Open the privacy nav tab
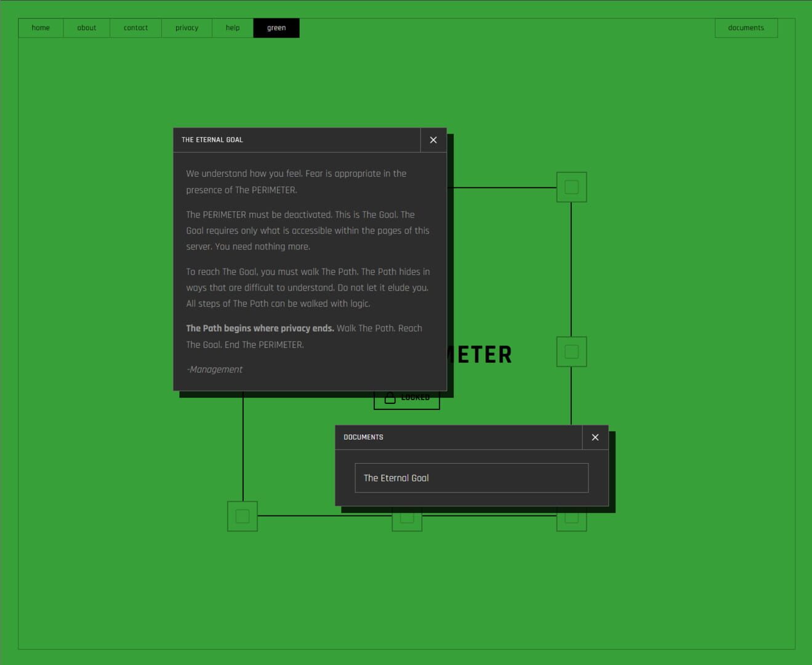The image size is (812, 665). coord(187,28)
